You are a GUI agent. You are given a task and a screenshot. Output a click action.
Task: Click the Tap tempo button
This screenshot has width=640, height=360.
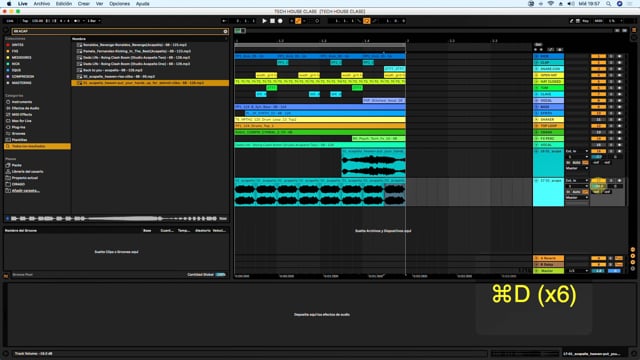(25, 21)
